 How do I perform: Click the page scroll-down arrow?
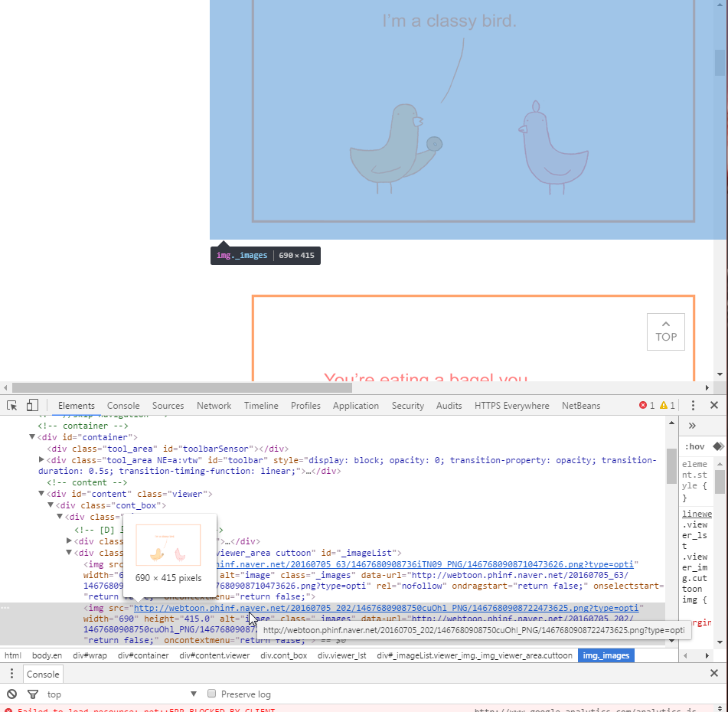pyautogui.click(x=720, y=374)
